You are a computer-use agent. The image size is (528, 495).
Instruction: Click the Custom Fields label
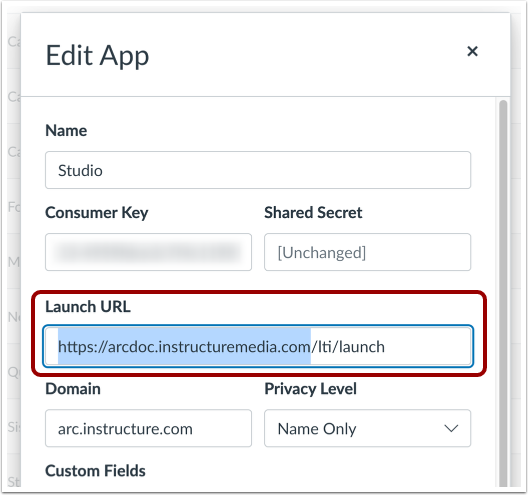[x=95, y=471]
